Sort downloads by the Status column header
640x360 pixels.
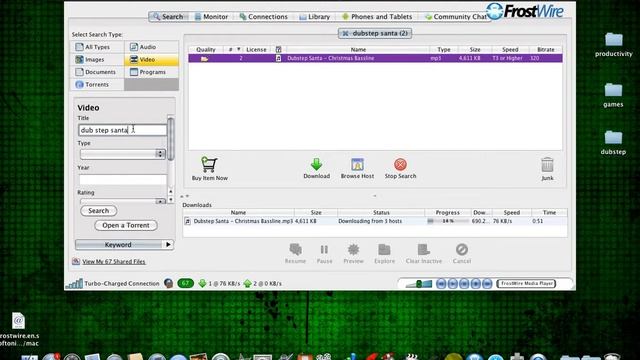[x=381, y=213]
